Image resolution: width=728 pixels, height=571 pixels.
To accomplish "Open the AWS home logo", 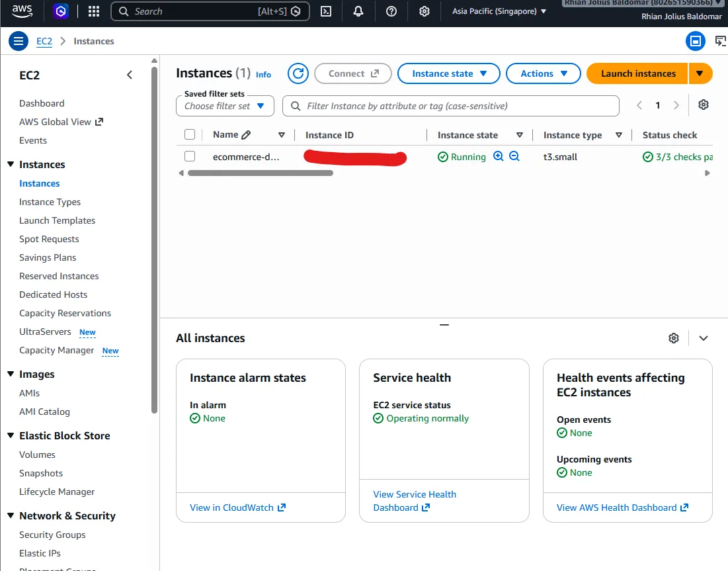I will (22, 11).
